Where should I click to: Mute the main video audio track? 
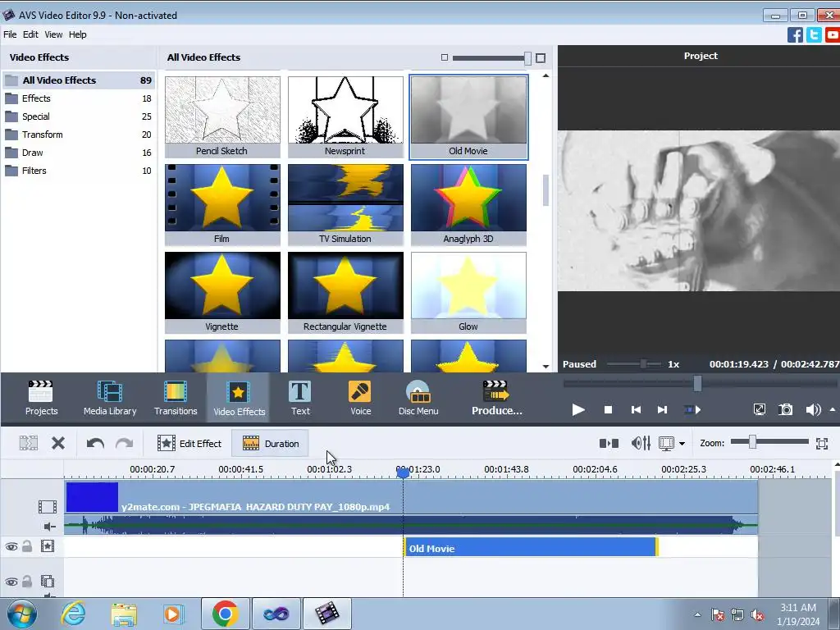coord(49,527)
